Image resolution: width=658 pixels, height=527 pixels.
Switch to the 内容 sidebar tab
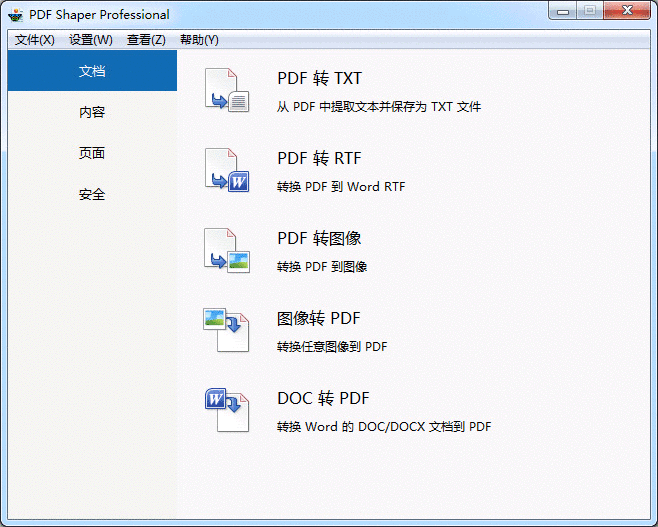coord(92,112)
